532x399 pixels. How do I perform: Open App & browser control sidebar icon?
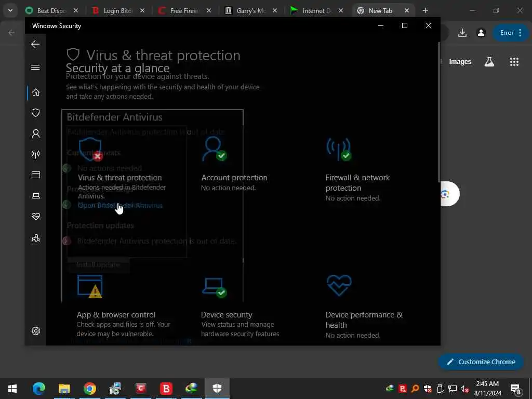point(36,175)
